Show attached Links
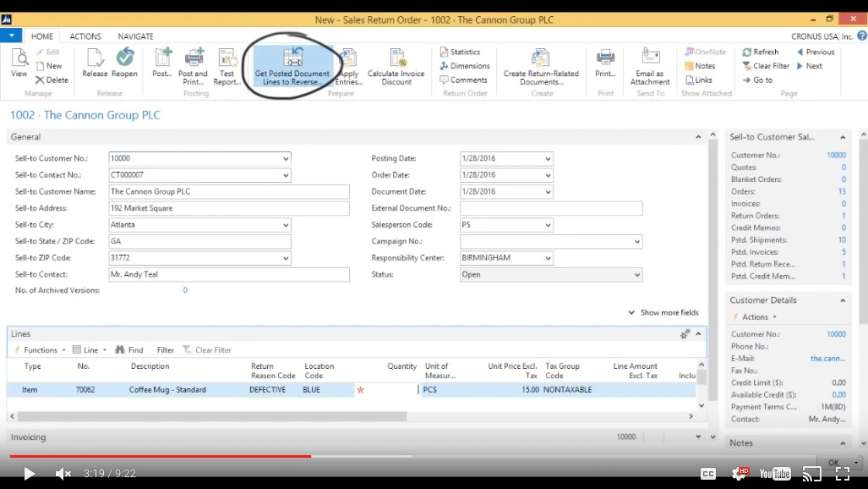The image size is (868, 489). pyautogui.click(x=699, y=80)
